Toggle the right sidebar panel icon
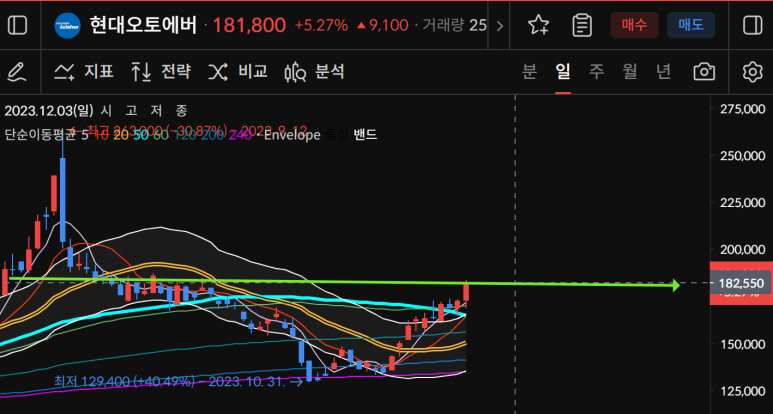Image resolution: width=773 pixels, height=414 pixels. pyautogui.click(x=752, y=25)
